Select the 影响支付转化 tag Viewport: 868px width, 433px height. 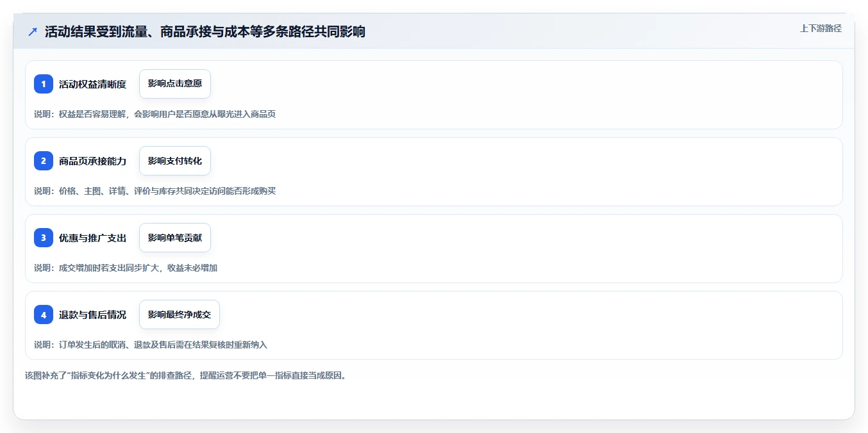[175, 161]
